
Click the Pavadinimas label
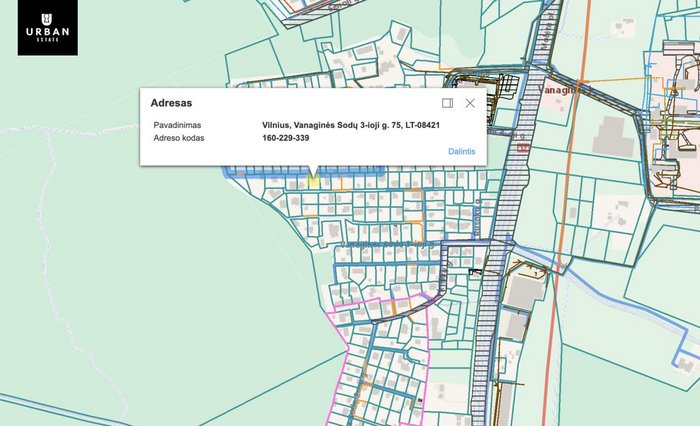177,125
